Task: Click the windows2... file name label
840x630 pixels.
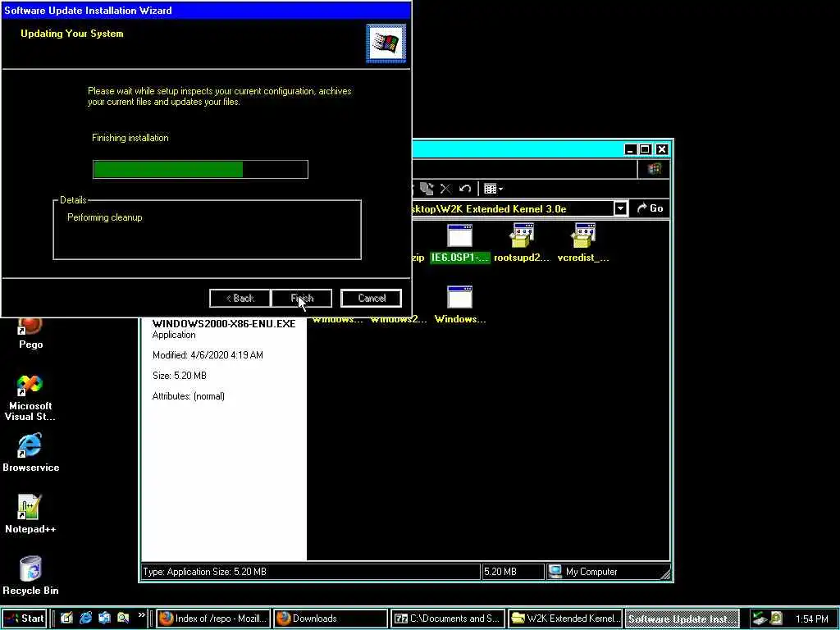Action: click(399, 319)
